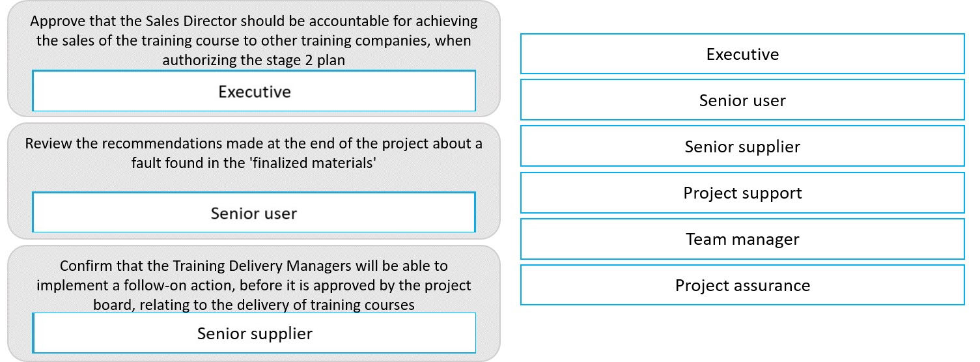Screen dimensions: 980x362
Task: Click the line 'board, relating to the delivery of training courses'
Action: coord(254,305)
